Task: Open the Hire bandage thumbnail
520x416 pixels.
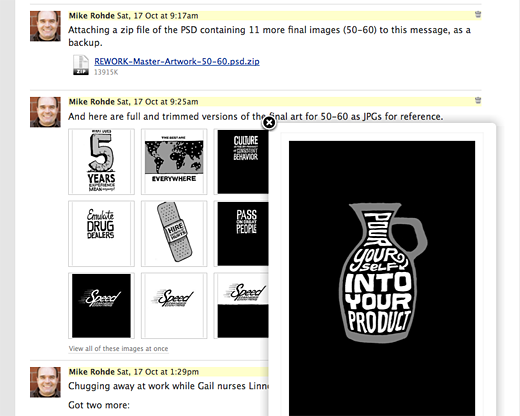Action: tap(174, 233)
